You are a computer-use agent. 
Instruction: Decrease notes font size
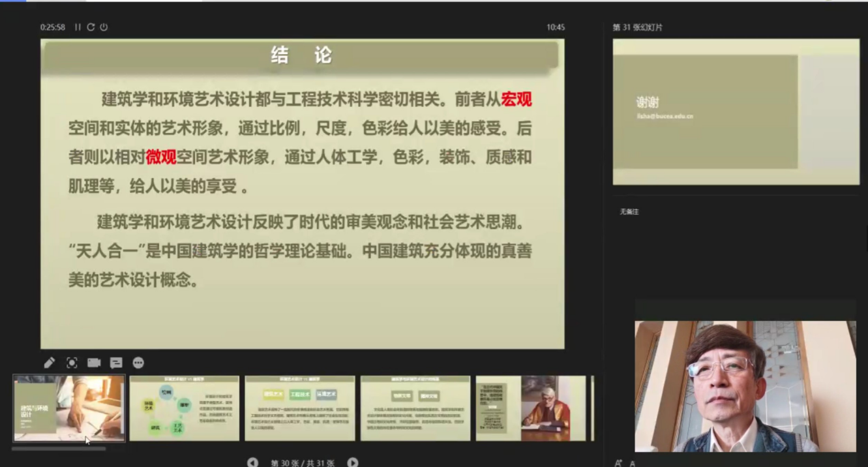(633, 464)
